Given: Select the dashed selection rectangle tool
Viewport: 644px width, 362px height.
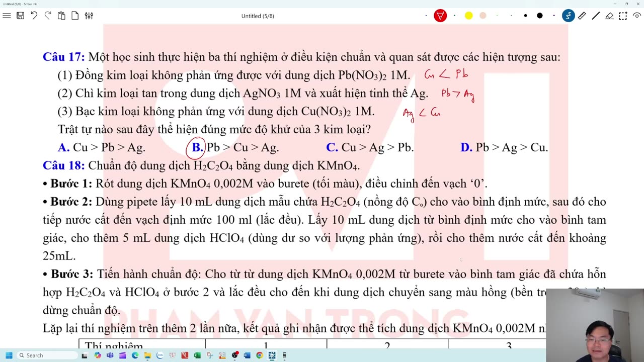Looking at the screenshot, I should [x=623, y=16].
